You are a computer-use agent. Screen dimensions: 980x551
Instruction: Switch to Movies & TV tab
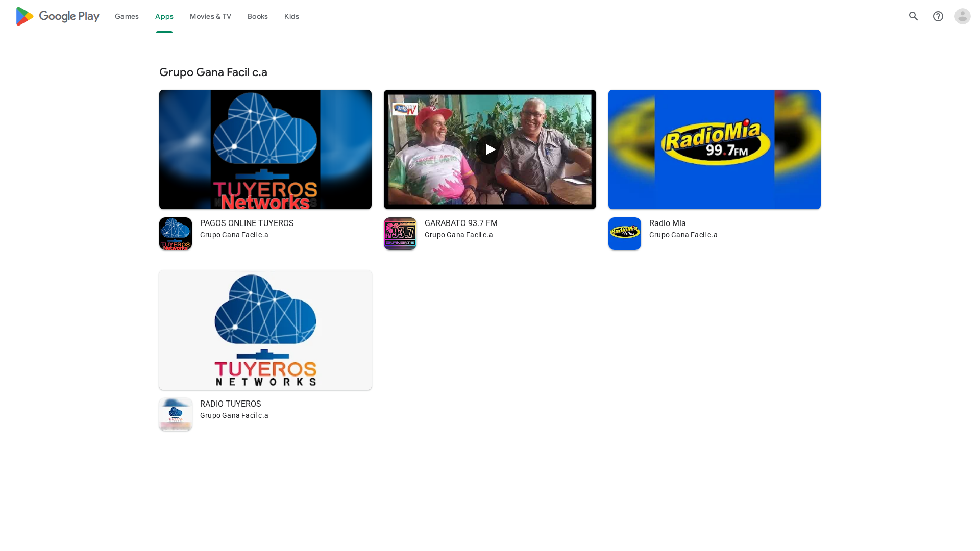pos(210,16)
